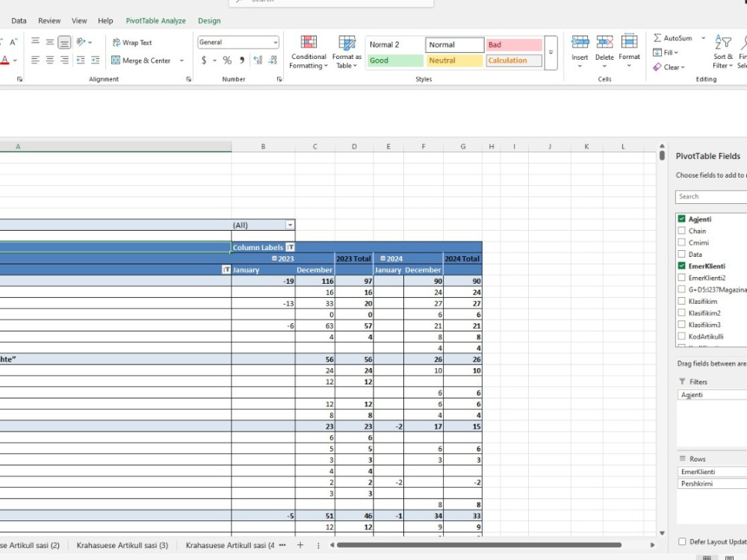Open the Column Labels filter button
The height and width of the screenshot is (560, 747).
click(290, 247)
